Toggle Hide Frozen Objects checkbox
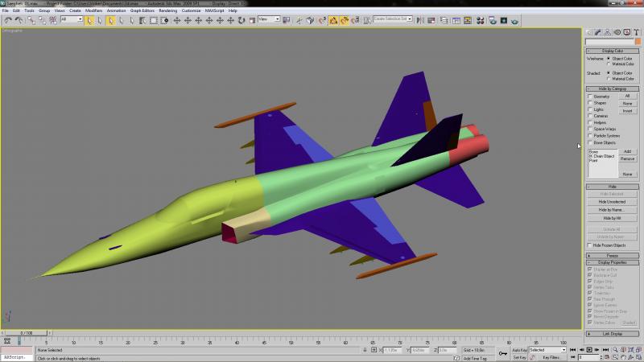Viewport: 644px width, 362px height. pos(590,245)
